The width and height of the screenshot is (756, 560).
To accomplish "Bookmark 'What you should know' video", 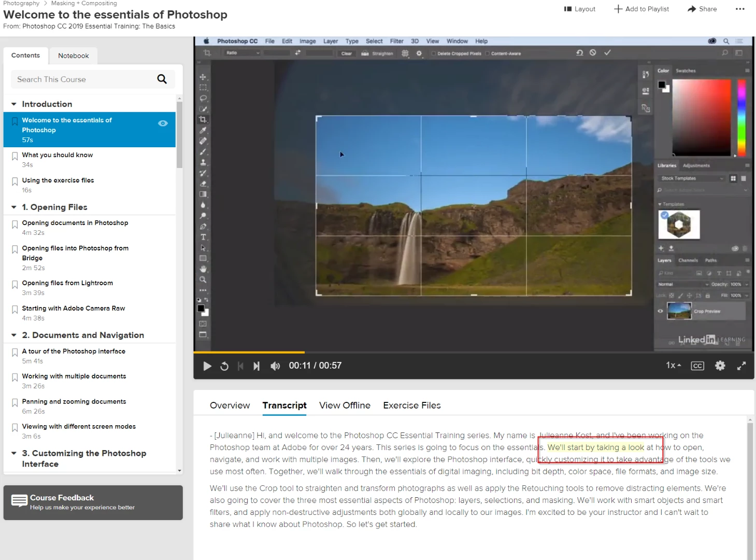I will pyautogui.click(x=15, y=156).
